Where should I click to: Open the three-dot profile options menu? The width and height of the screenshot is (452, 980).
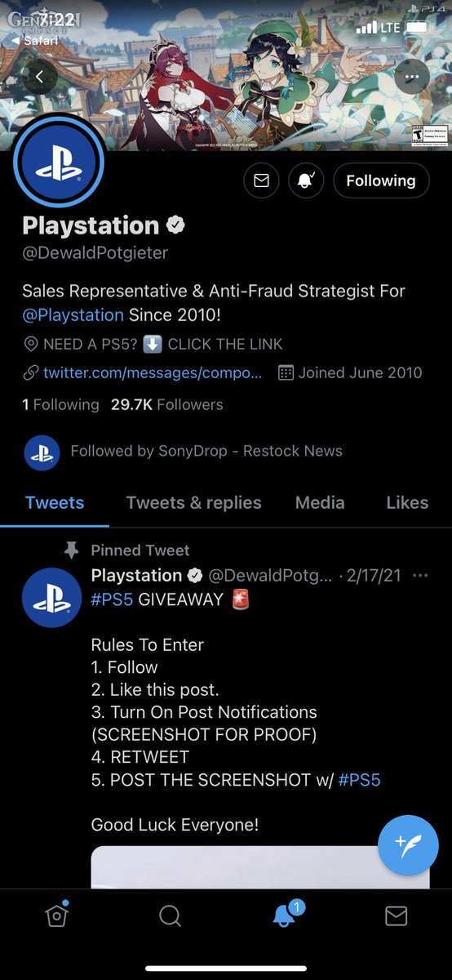pos(412,77)
